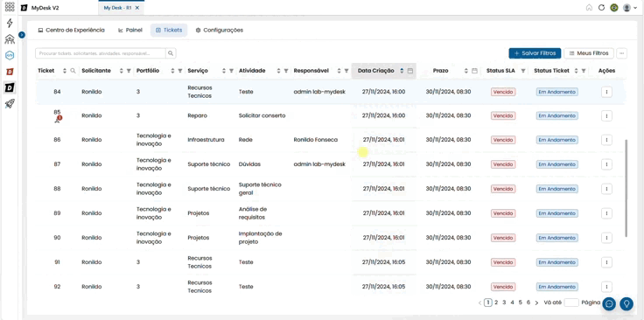Open the Serviço column filter
Viewport: 644px width, 320px height.
pyautogui.click(x=231, y=71)
